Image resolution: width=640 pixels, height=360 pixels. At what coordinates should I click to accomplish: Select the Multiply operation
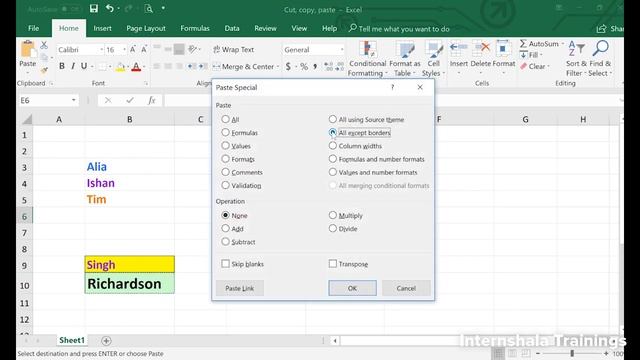(333, 215)
